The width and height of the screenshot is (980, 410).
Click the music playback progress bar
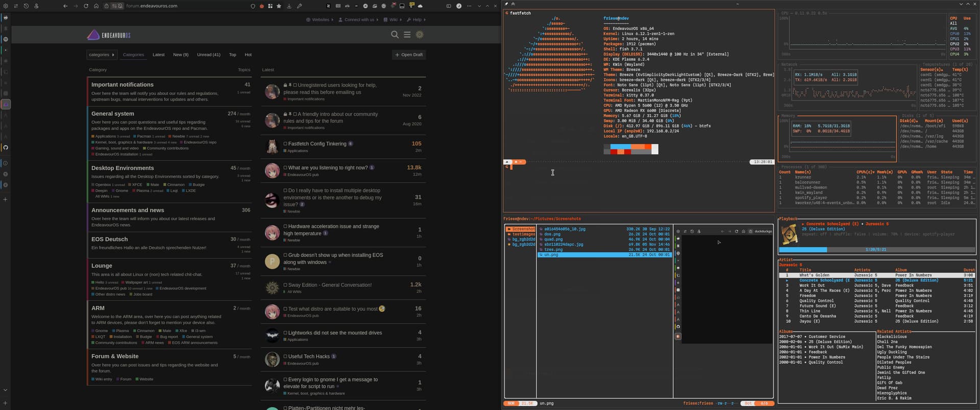pos(877,250)
